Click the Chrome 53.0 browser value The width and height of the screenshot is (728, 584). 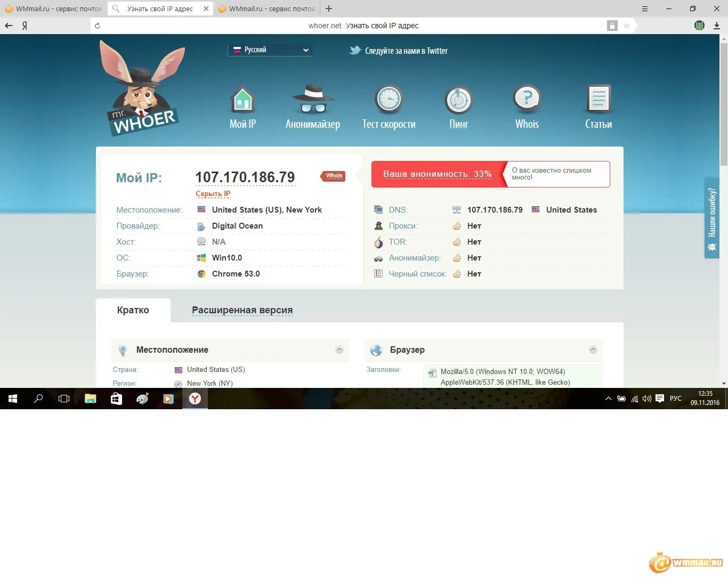point(236,274)
